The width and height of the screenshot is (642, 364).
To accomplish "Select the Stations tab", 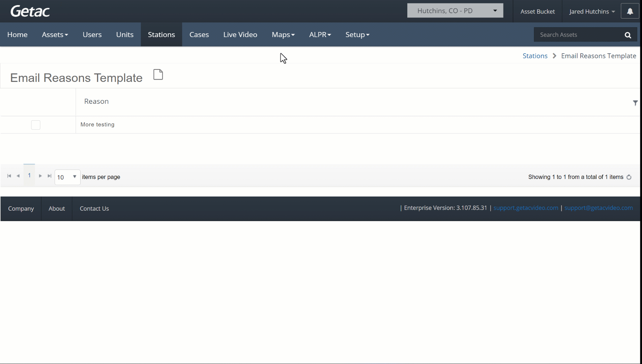I will tap(161, 35).
